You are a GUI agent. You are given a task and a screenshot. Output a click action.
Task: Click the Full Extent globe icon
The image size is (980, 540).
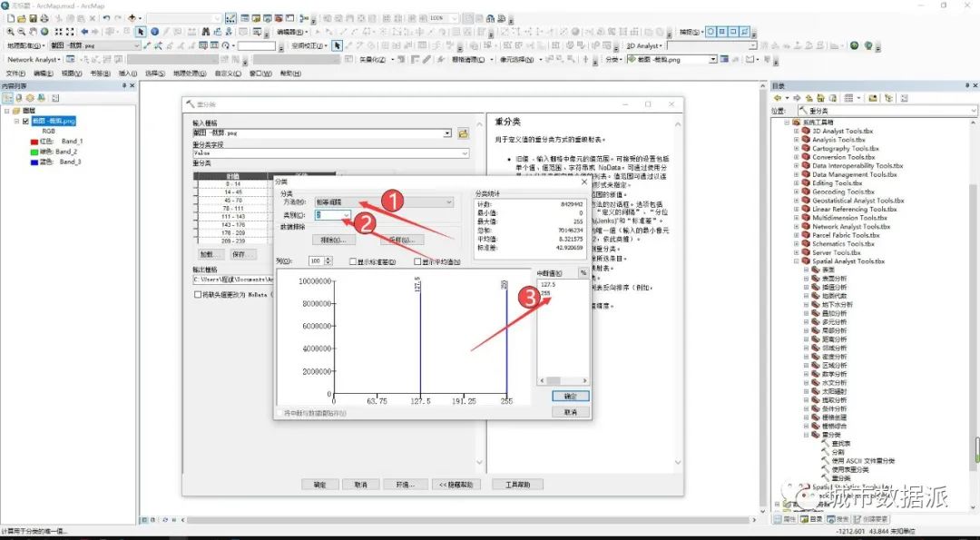tap(44, 32)
